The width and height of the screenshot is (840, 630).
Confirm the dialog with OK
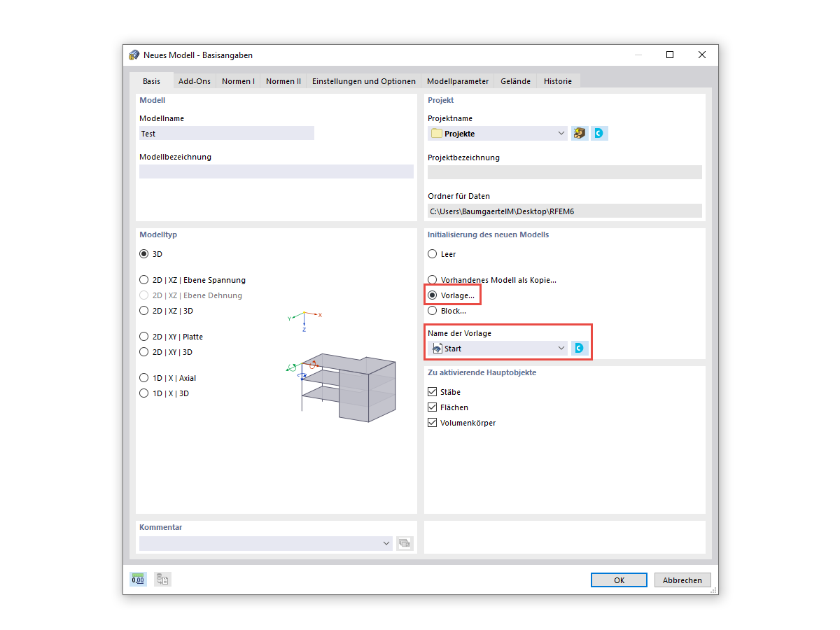[619, 580]
